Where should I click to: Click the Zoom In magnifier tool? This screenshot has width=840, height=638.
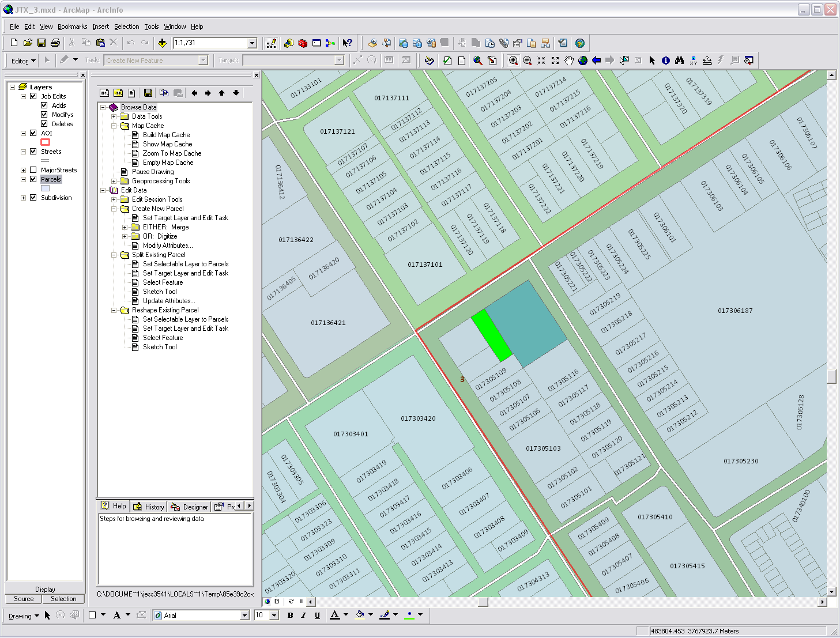click(x=513, y=60)
